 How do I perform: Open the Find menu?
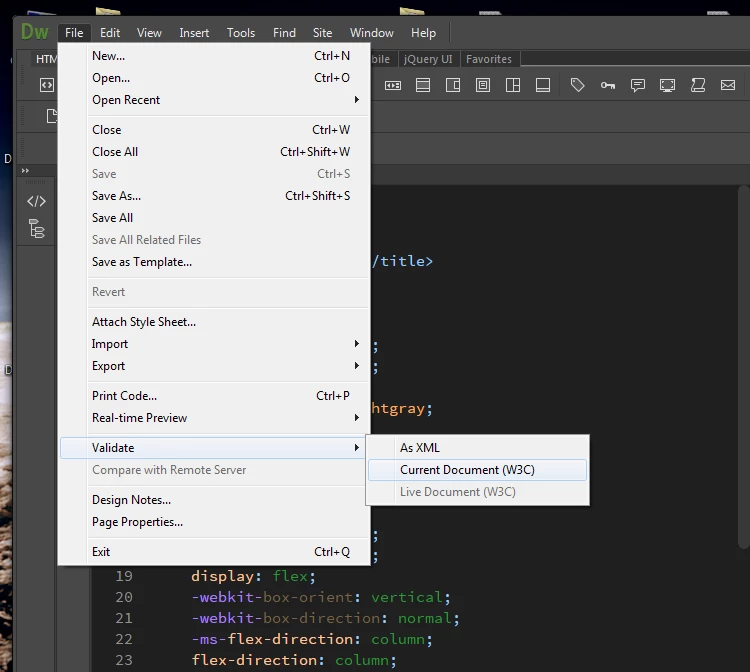(284, 33)
